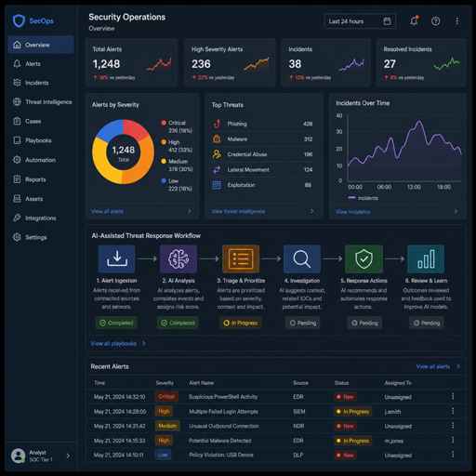The image size is (476, 476).
Task: Click the Exploitation icon
Action: tap(217, 185)
